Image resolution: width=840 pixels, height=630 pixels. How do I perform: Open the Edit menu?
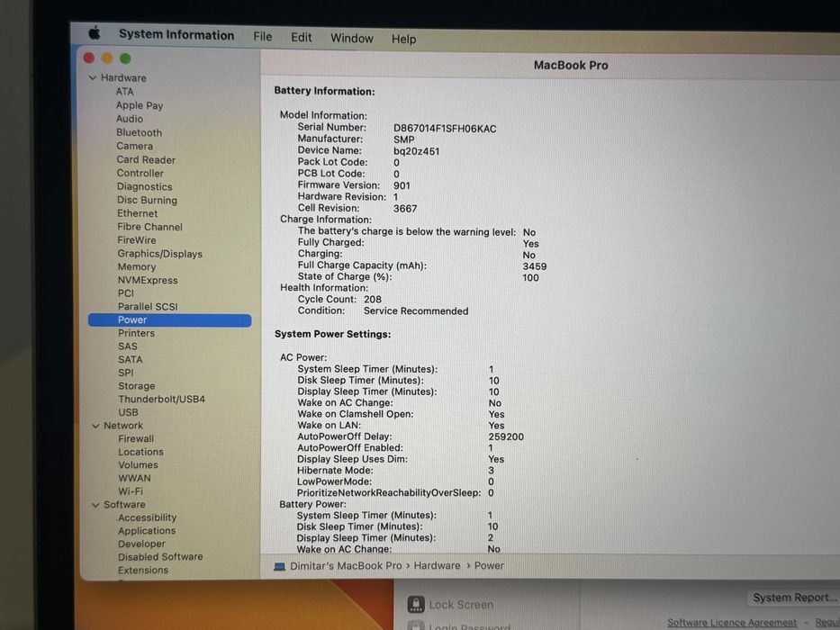click(301, 38)
